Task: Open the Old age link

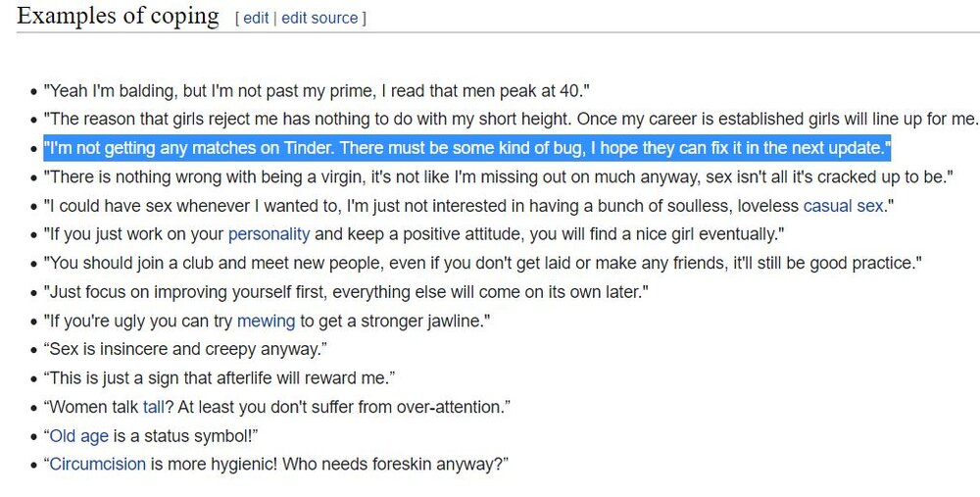Action: tap(78, 436)
